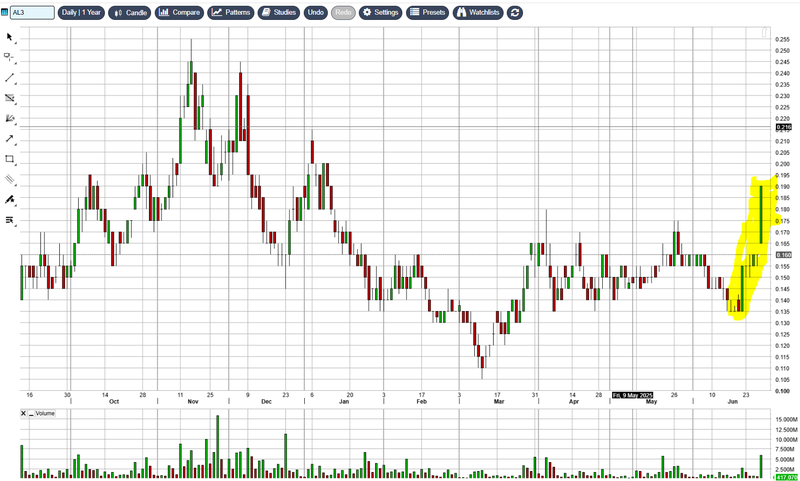Click the Compare button
Screen dimensions: 800x481
180,13
